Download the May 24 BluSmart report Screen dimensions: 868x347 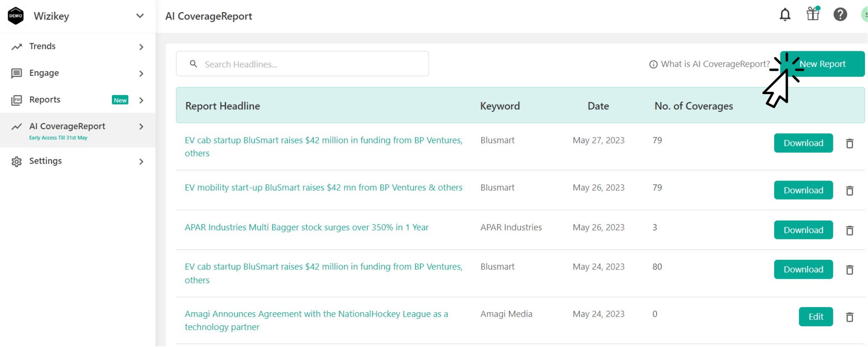(x=803, y=269)
